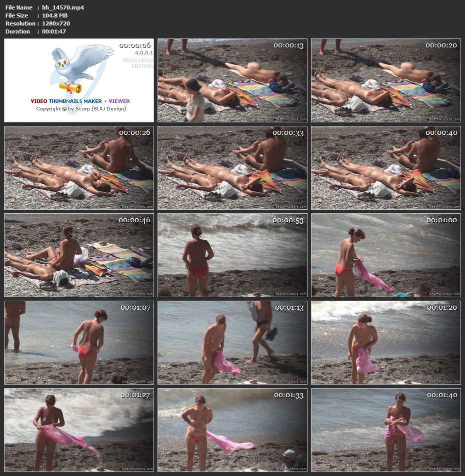
Task: Click the thumbnail timestamped 00:00:26
Action: (x=79, y=168)
